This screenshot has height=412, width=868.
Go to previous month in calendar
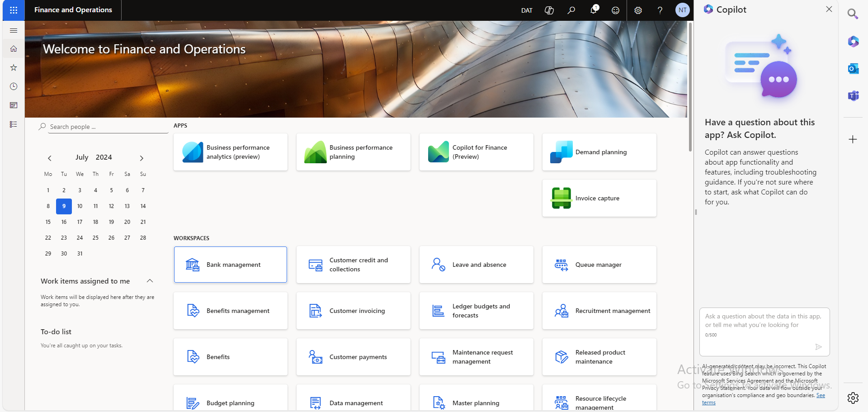[x=50, y=158]
